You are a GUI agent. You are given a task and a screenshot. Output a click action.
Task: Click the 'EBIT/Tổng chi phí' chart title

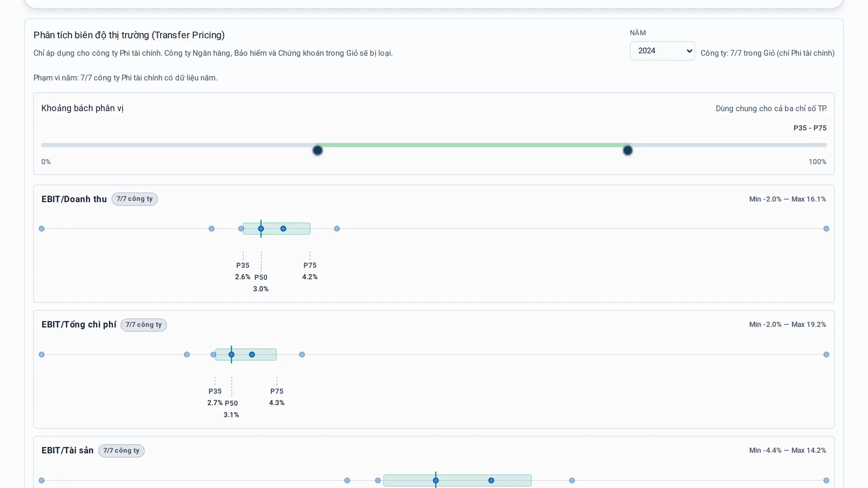pos(79,325)
